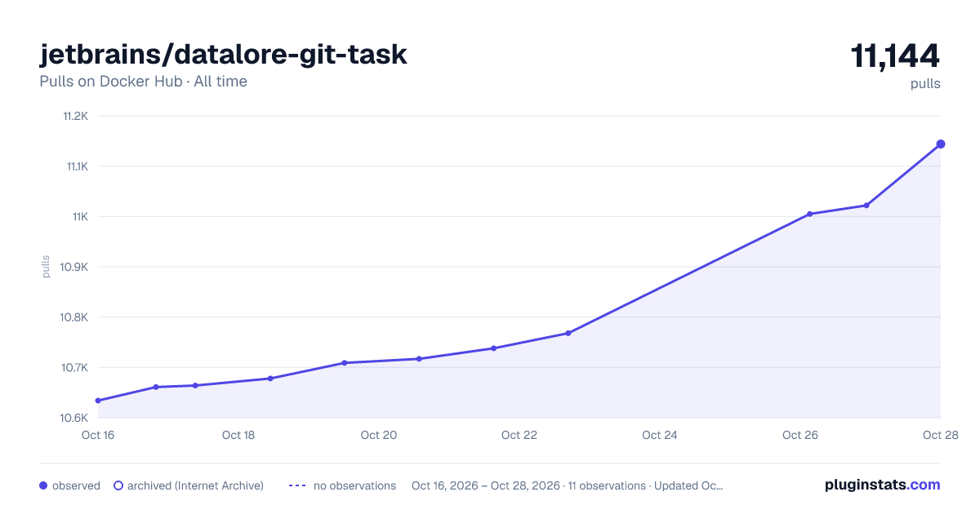Click the Oct 28 x-axis label
The image size is (980, 514).
click(x=939, y=435)
